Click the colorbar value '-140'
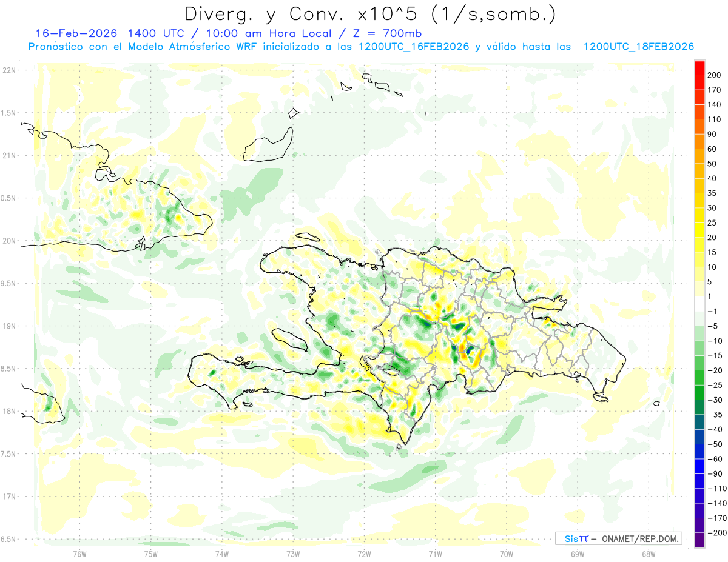 [x=716, y=503]
